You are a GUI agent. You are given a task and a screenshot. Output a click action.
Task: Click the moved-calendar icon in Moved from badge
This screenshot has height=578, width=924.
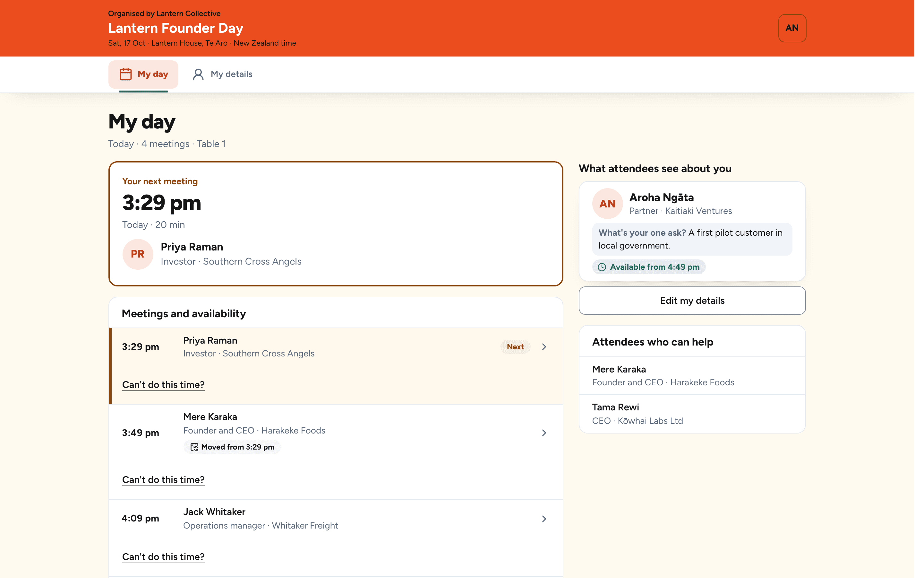click(x=194, y=447)
